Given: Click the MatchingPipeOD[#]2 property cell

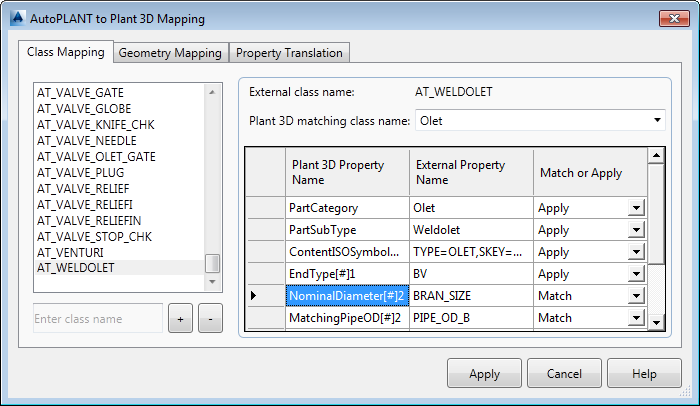Looking at the screenshot, I should tap(347, 318).
